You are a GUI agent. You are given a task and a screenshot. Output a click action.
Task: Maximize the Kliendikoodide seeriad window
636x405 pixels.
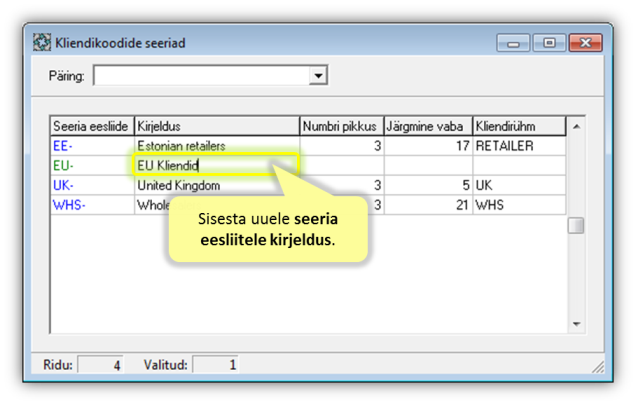coord(549,43)
